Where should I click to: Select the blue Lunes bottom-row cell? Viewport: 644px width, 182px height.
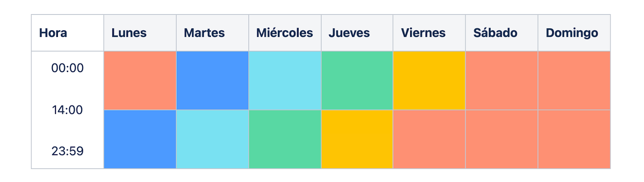140,139
